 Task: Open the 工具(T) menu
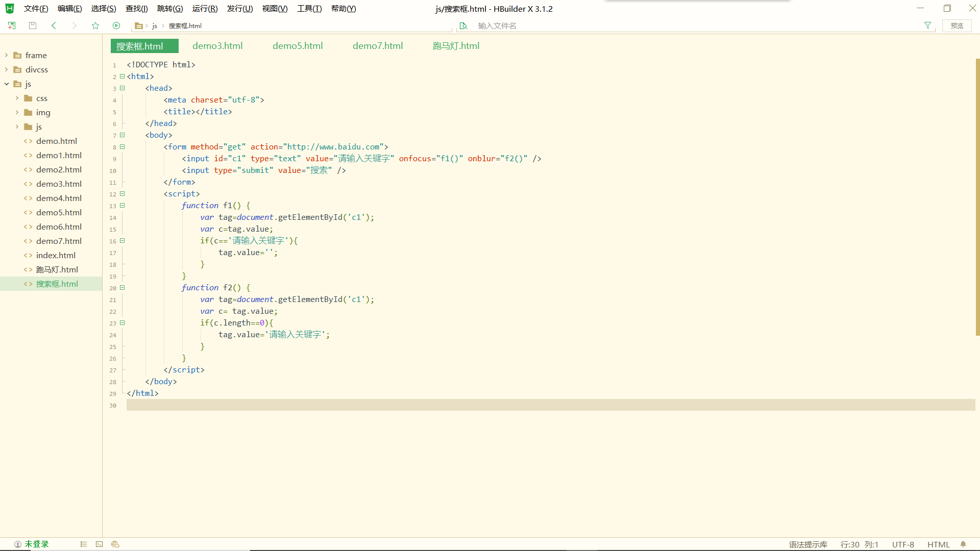[309, 9]
